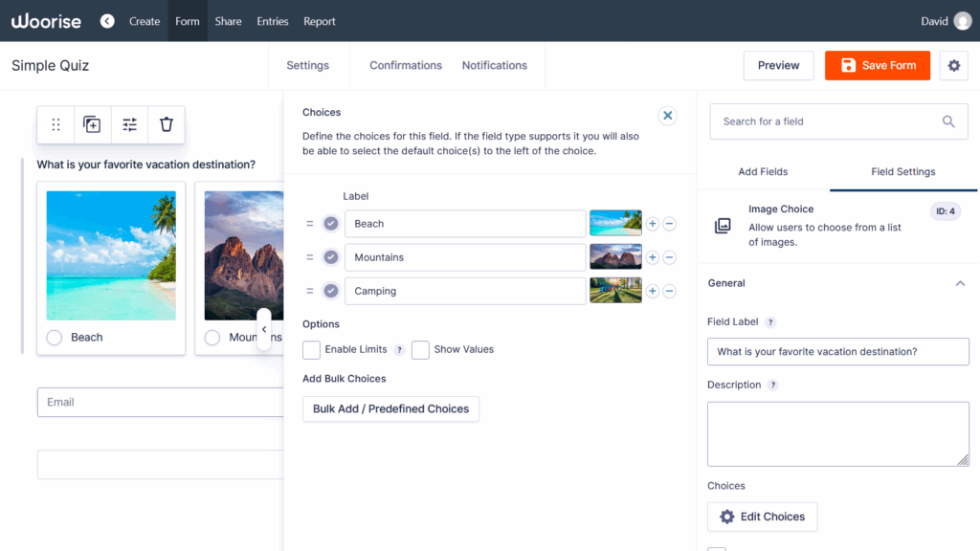Delete field using trash icon
The height and width of the screenshot is (551, 980).
pyautogui.click(x=167, y=124)
